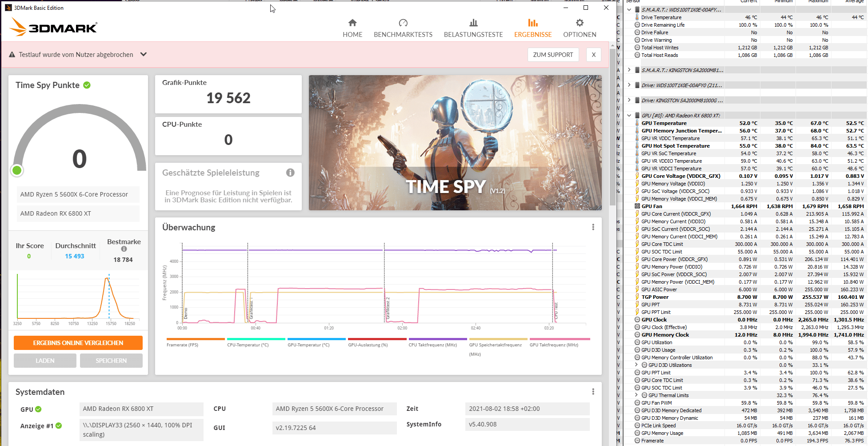Expand Drive: WDS100T1X0E-00AFY0 node

point(629,85)
